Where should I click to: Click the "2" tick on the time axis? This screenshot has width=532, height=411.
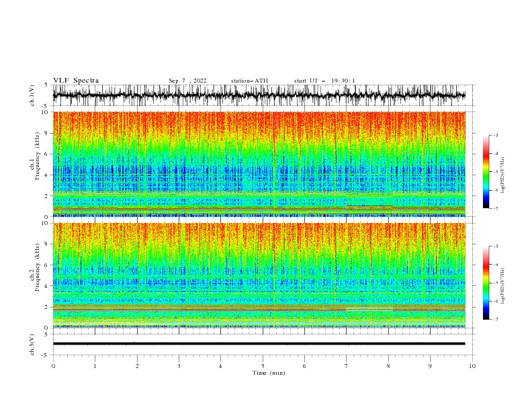pyautogui.click(x=137, y=366)
